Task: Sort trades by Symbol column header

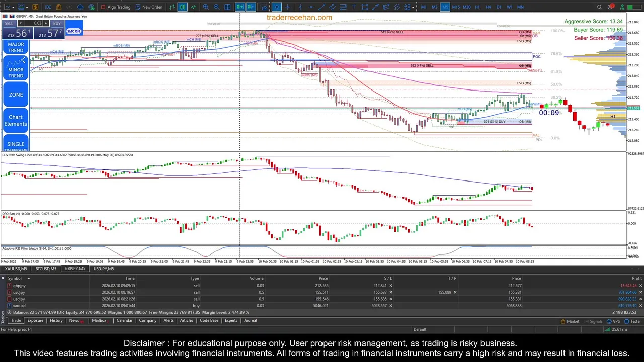Action: pos(15,278)
